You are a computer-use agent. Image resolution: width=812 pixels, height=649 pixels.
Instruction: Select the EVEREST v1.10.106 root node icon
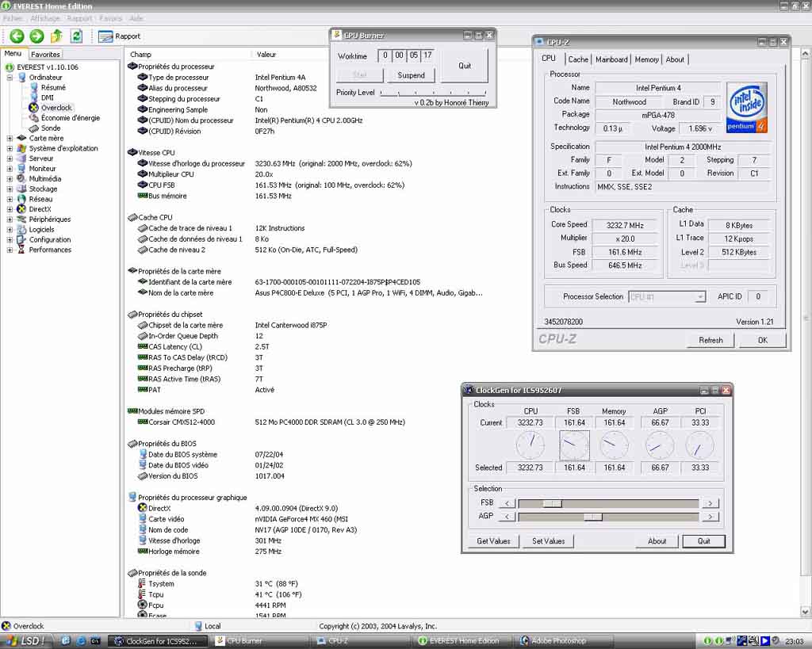[10, 67]
